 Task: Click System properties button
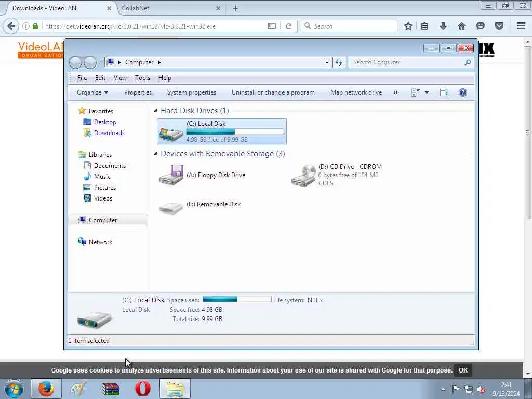191,92
